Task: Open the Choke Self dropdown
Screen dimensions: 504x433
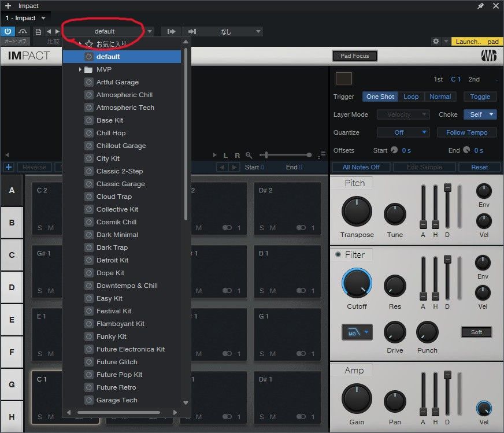Action: [x=480, y=114]
